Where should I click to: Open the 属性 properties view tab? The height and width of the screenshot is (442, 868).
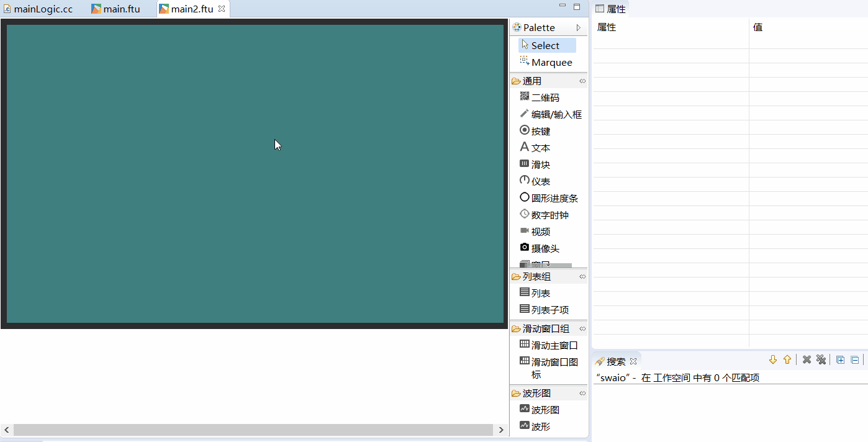pos(611,9)
